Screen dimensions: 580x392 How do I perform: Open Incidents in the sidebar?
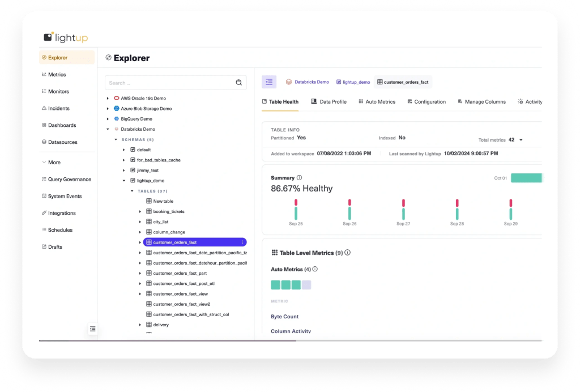[x=58, y=108]
